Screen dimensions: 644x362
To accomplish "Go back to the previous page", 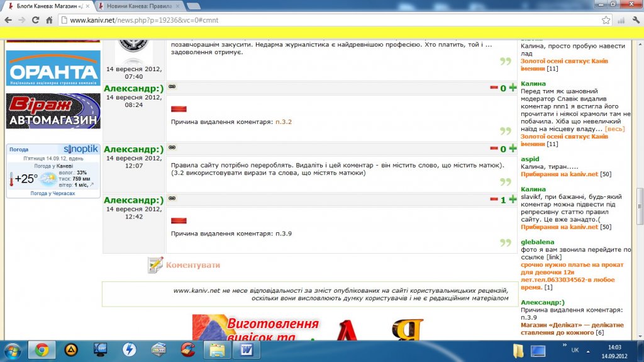I will [x=8, y=20].
